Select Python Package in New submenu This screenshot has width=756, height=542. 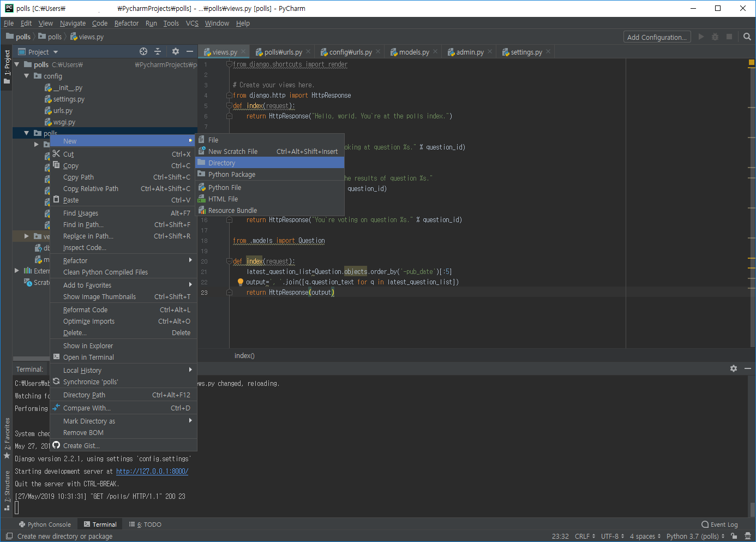pyautogui.click(x=270, y=174)
